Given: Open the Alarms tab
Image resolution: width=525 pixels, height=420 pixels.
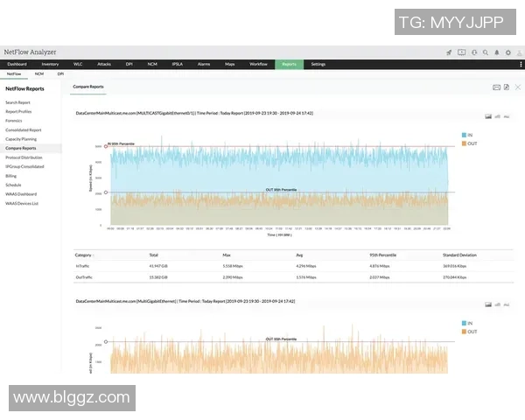Looking at the screenshot, I should click(203, 65).
